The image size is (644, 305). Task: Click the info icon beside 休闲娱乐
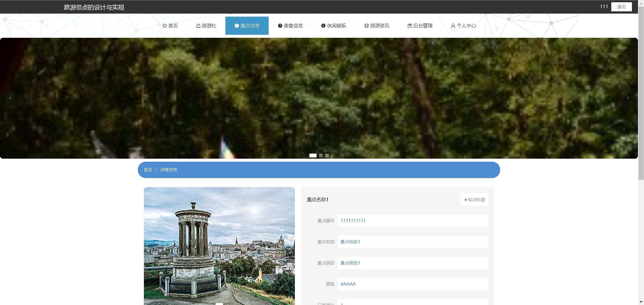(323, 26)
